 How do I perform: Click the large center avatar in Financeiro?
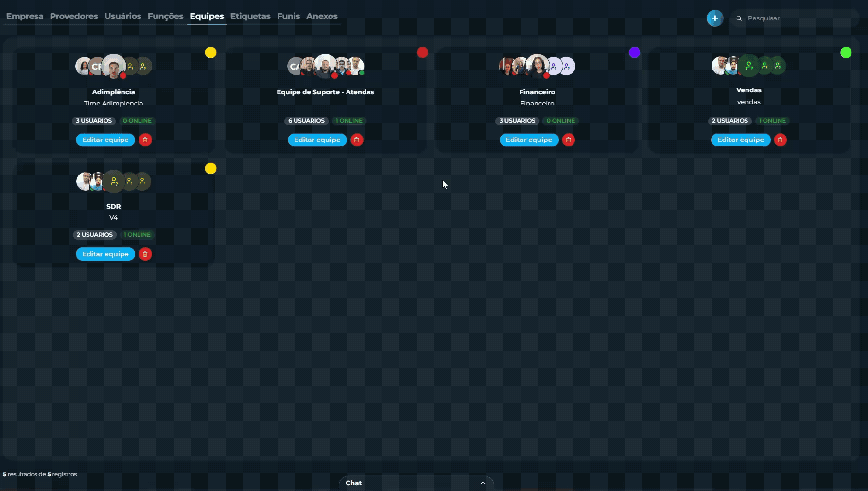[538, 66]
